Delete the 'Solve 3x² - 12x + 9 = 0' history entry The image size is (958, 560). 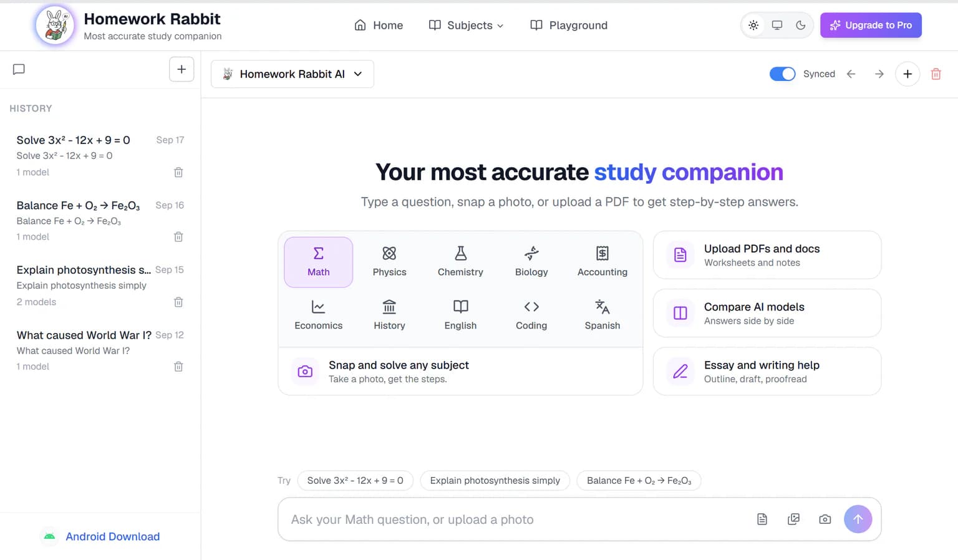point(178,172)
